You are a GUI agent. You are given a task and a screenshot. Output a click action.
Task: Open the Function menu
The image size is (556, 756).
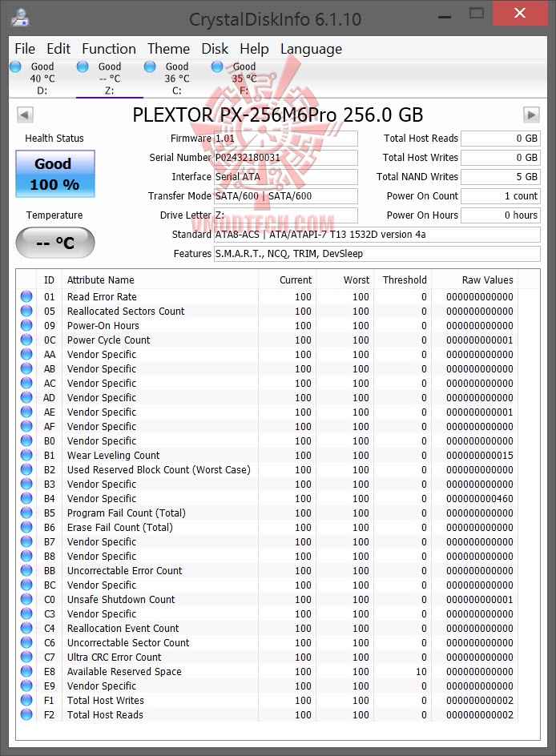point(109,49)
